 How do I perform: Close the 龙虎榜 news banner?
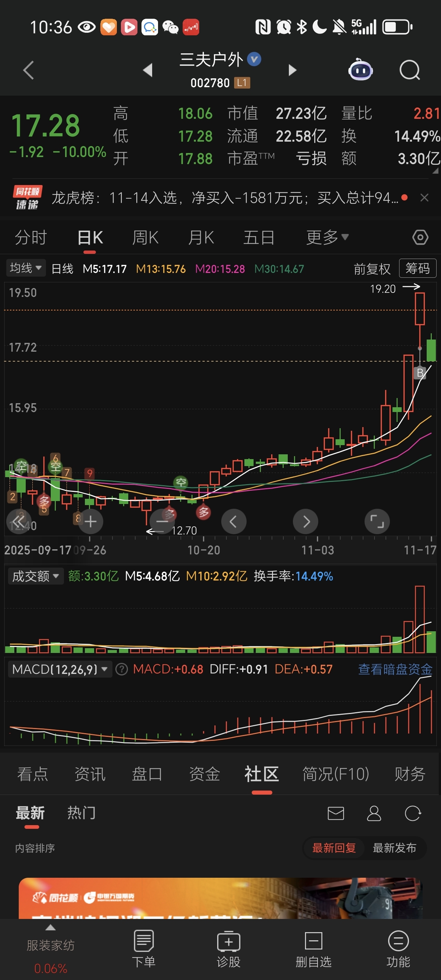425,198
